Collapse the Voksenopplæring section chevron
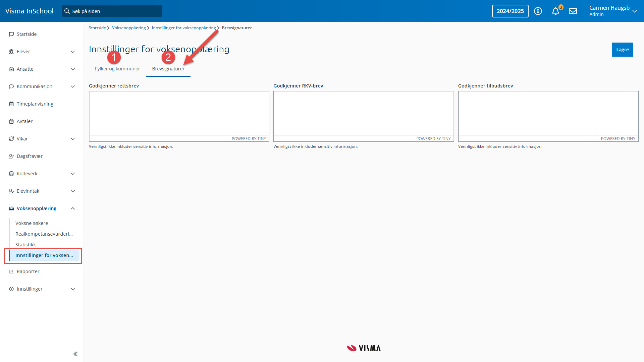Image resolution: width=644 pixels, height=362 pixels. coord(73,208)
